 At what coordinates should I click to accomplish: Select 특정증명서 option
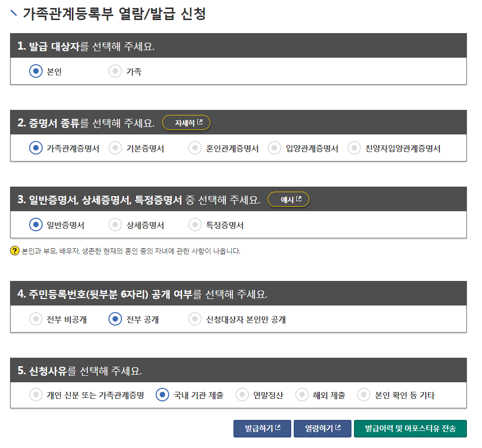tap(195, 225)
